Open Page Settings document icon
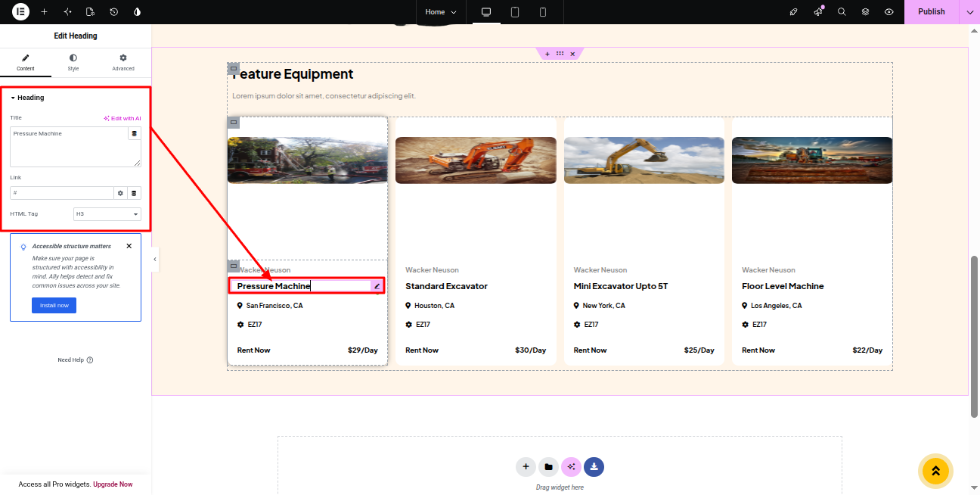 (x=90, y=12)
